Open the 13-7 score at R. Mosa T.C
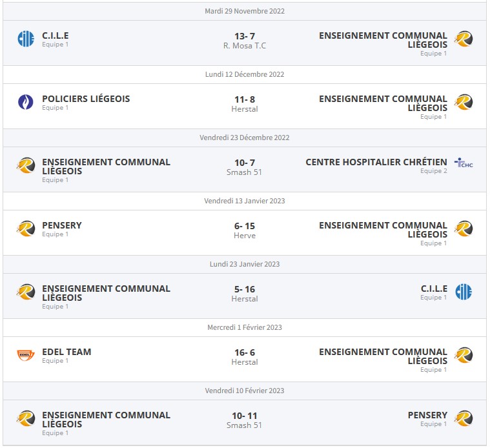Screen dimensions: 490x448 [x=245, y=36]
